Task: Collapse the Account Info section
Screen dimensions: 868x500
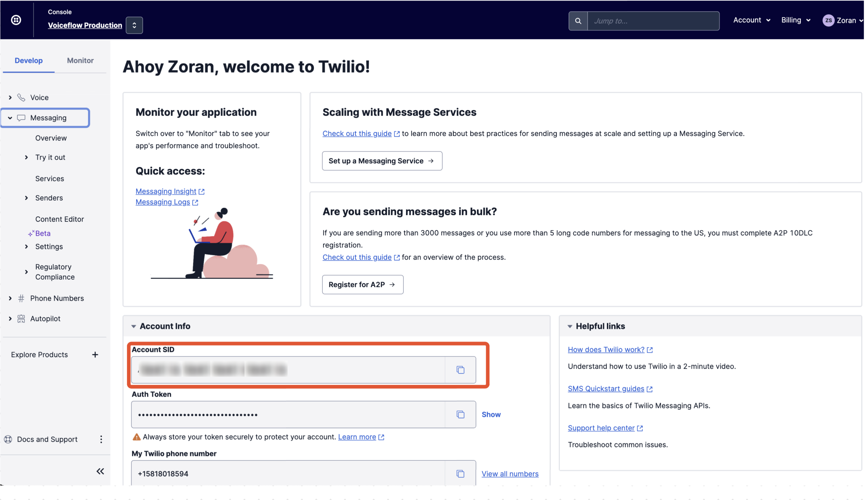Action: 134,326
